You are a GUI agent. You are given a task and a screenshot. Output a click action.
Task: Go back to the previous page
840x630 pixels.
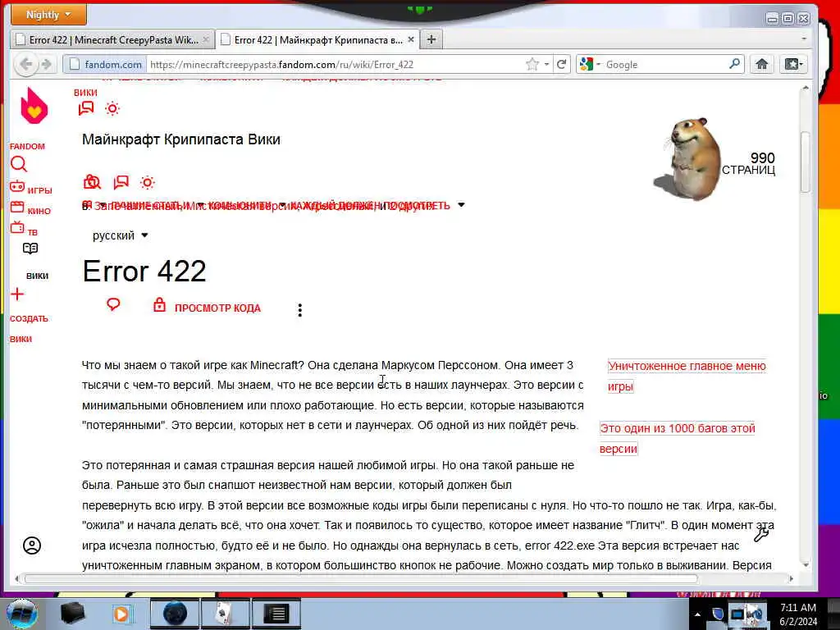coord(25,64)
